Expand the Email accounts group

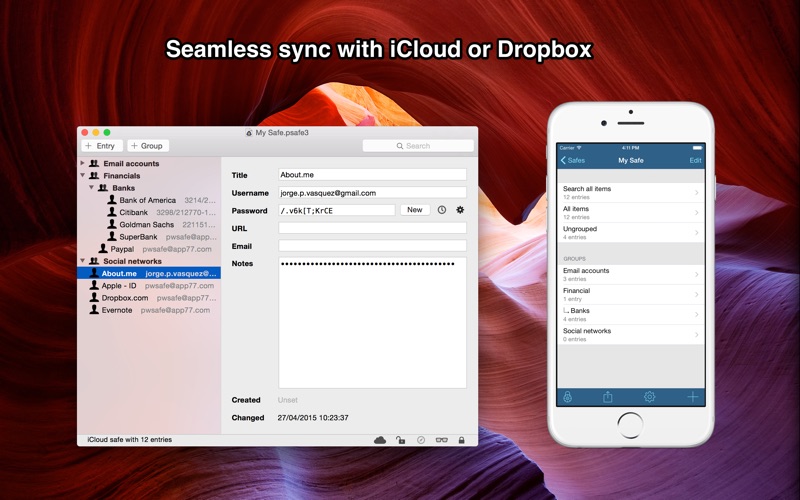[x=82, y=163]
